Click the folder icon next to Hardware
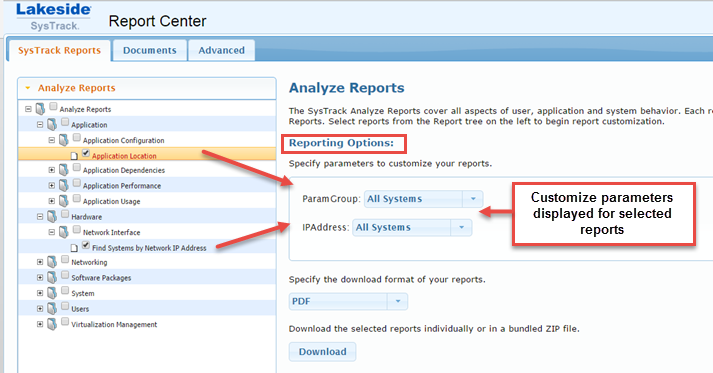 (x=52, y=217)
